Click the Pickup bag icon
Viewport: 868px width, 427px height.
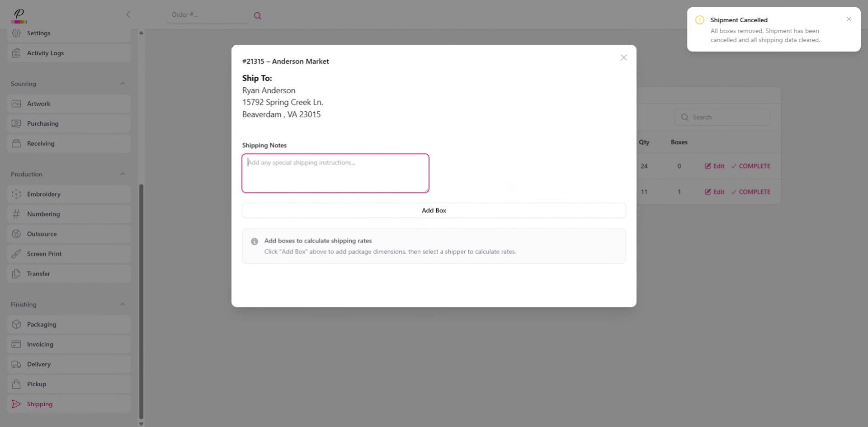pyautogui.click(x=16, y=384)
